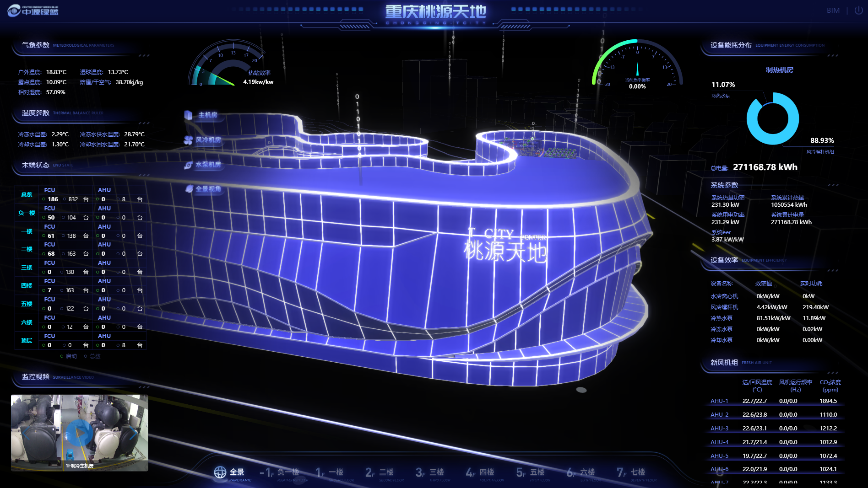
Task: Switch to 全景视角 planet icon view
Action: click(x=189, y=189)
